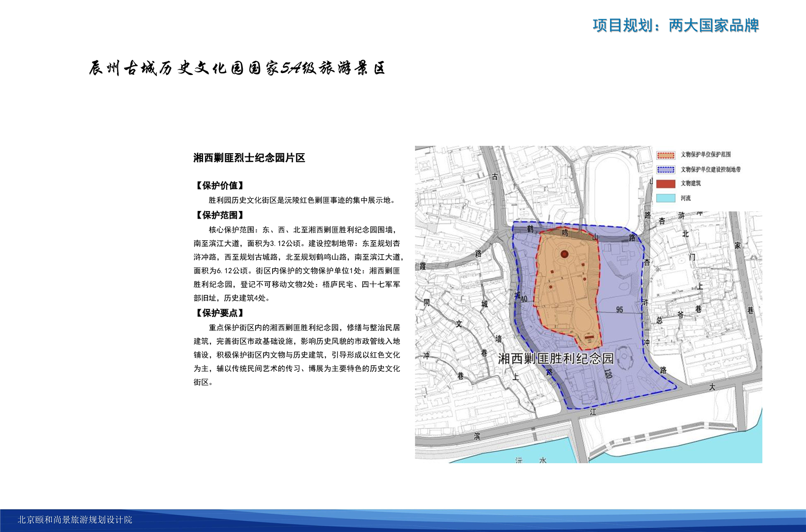Click the number 40 on the map

tap(523, 299)
